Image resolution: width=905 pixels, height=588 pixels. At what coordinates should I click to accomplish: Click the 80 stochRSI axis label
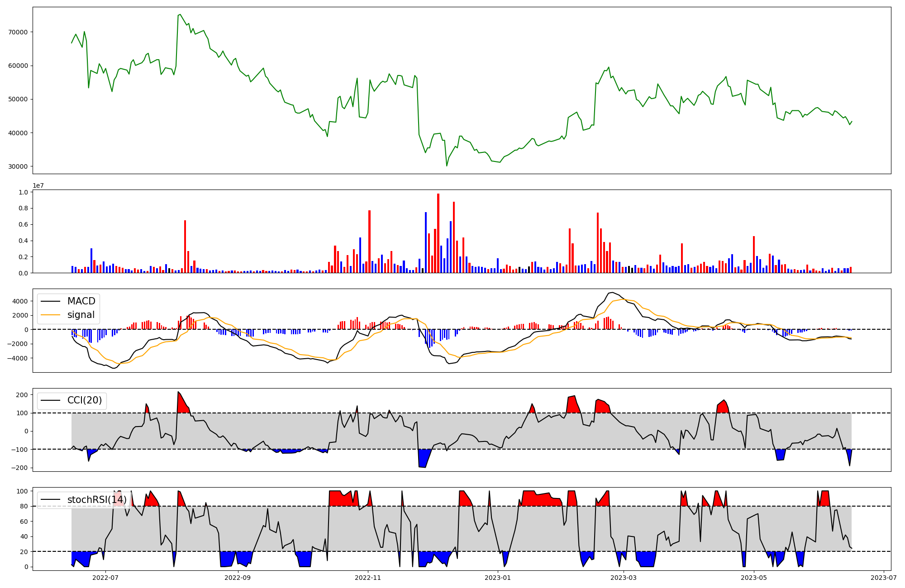click(24, 506)
